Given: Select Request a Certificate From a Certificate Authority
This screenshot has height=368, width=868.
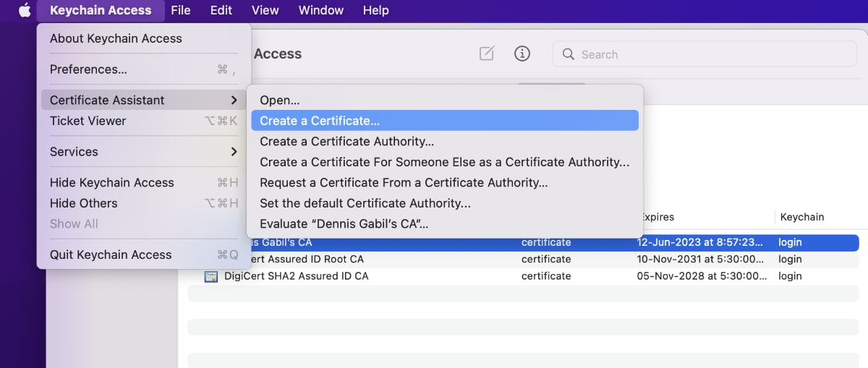Looking at the screenshot, I should [x=404, y=183].
